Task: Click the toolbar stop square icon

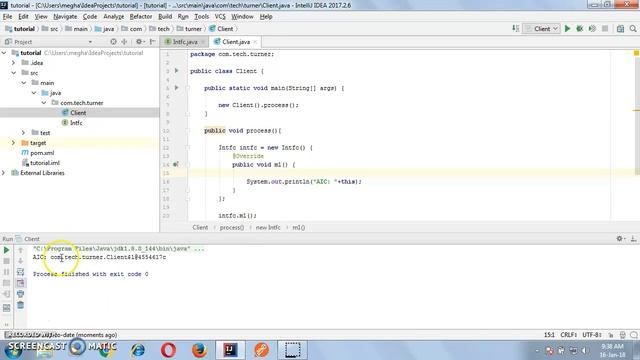Action: click(605, 29)
